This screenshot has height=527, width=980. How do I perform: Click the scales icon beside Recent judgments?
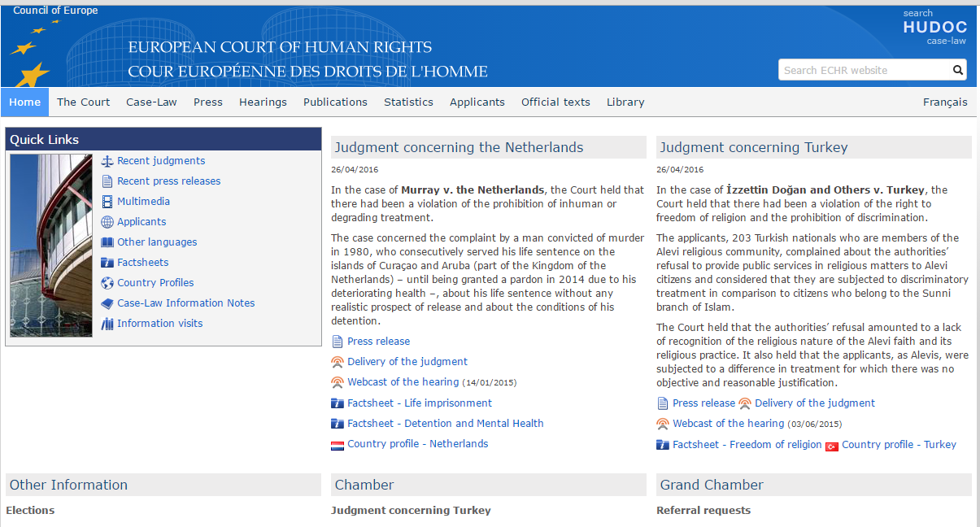pos(107,161)
